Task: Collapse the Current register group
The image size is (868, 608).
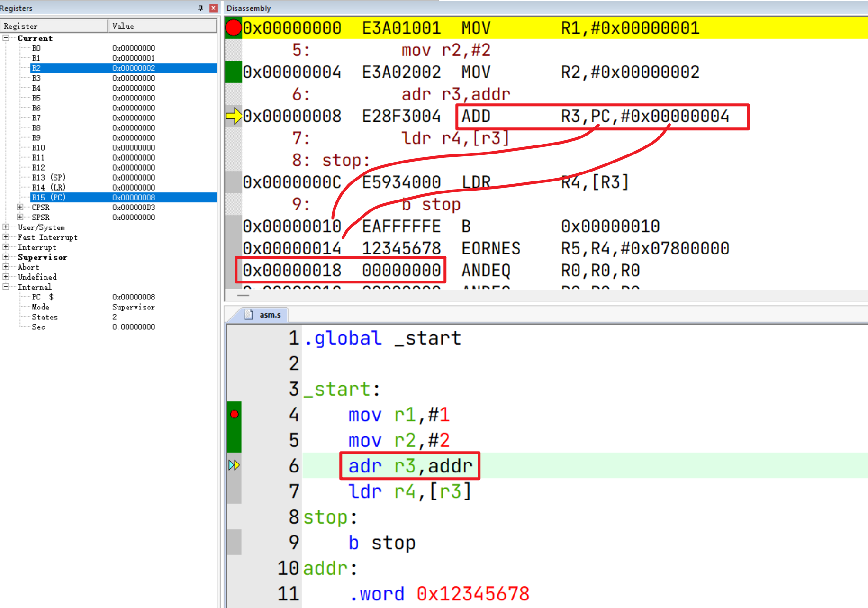Action: pyautogui.click(x=6, y=38)
